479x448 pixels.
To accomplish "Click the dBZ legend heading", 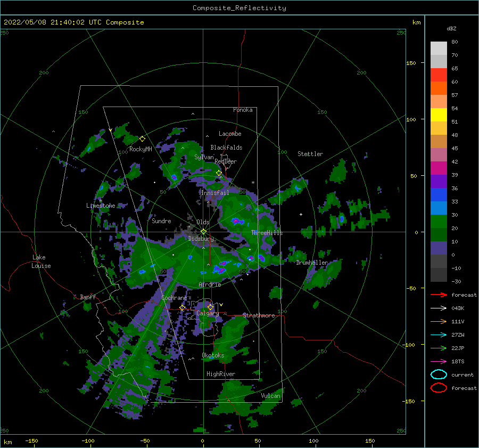I will click(x=451, y=28).
